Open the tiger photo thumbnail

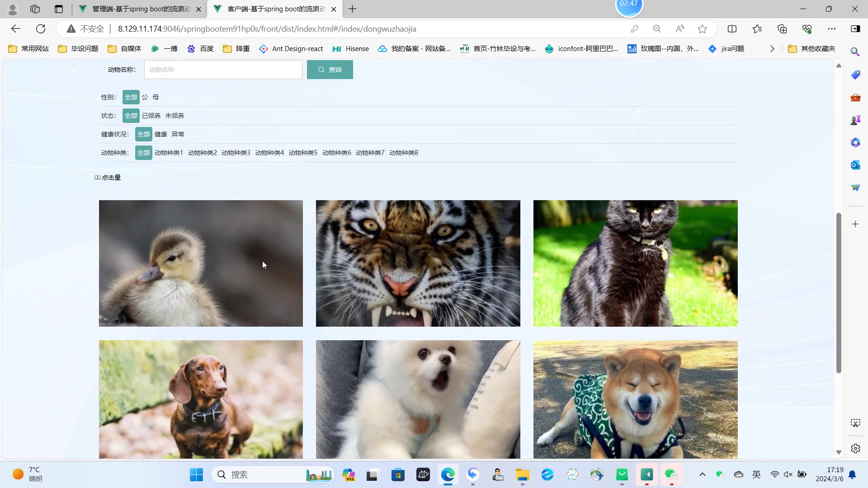click(418, 263)
